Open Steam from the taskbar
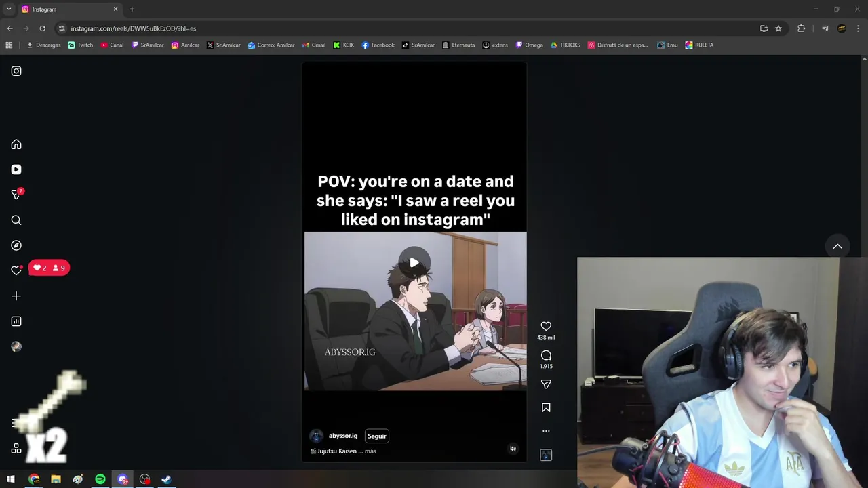 tap(166, 479)
